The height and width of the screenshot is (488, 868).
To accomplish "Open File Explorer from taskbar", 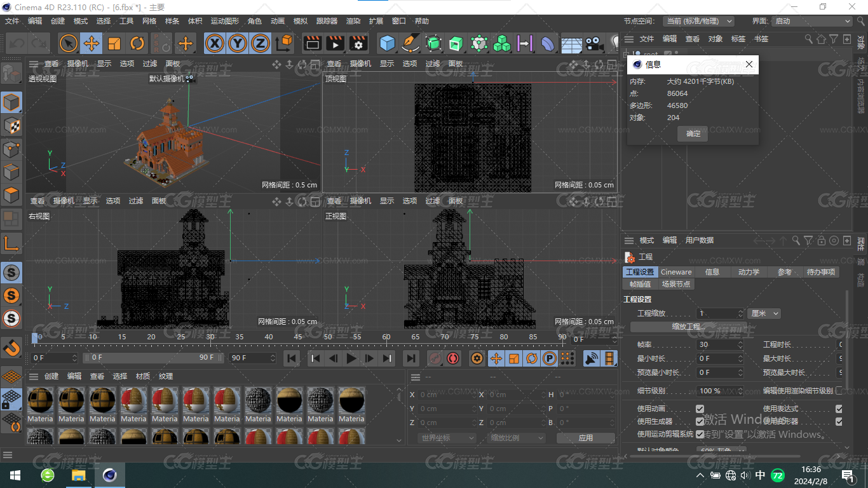I will click(x=78, y=475).
